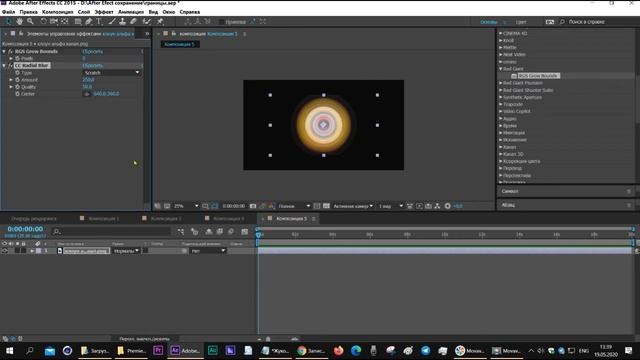Toggle the fx switch for RGS Grow Bounds

click(x=10, y=52)
